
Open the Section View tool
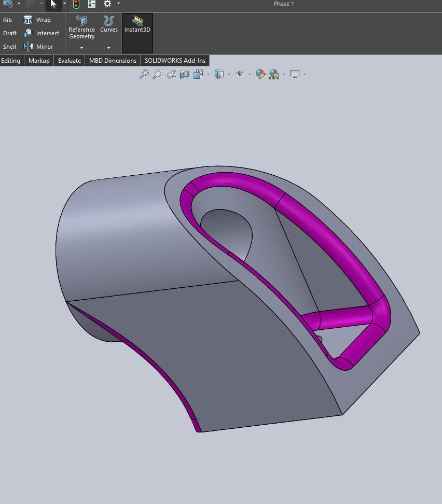(184, 74)
